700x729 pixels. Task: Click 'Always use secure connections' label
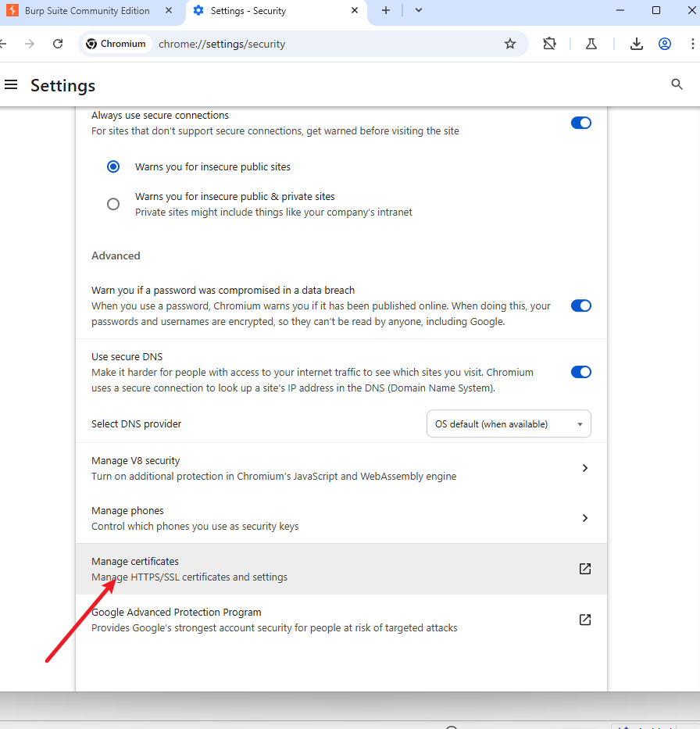[x=160, y=116]
